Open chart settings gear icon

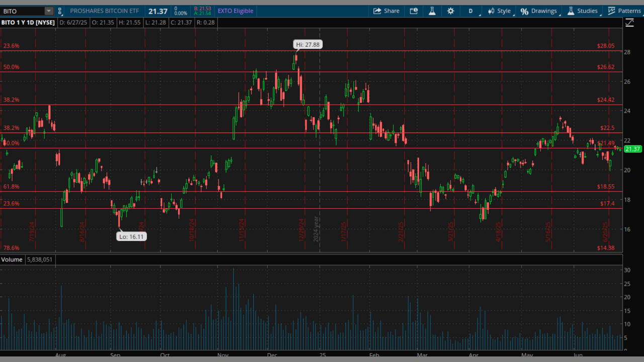[x=450, y=11]
